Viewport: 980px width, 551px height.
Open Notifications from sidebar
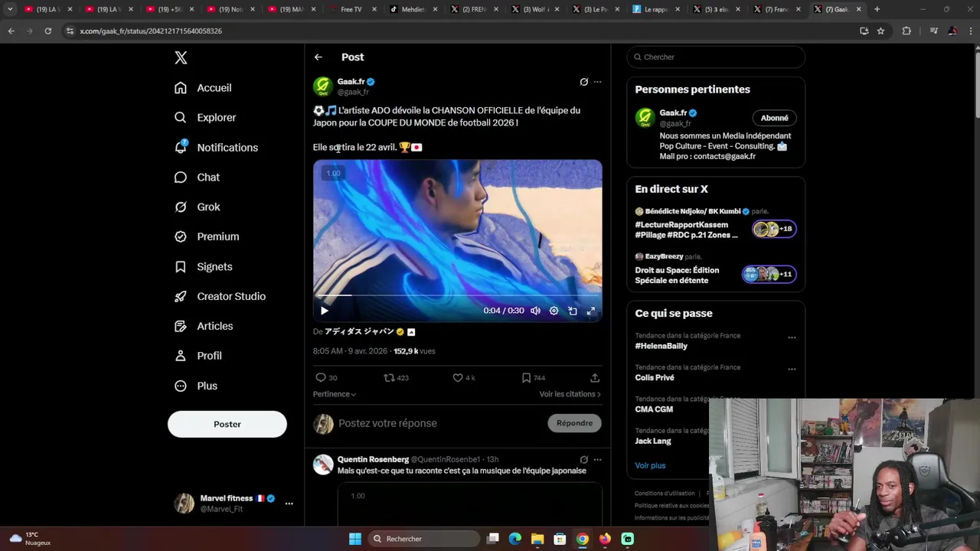tap(216, 148)
